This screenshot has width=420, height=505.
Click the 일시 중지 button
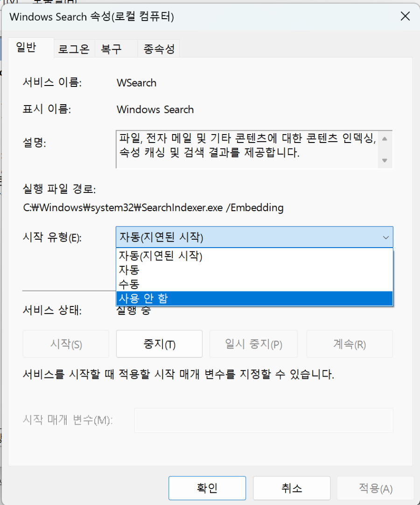point(253,344)
